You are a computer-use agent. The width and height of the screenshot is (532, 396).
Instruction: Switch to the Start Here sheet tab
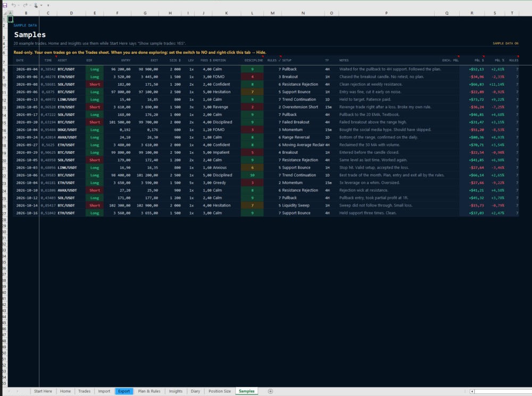tap(43, 391)
